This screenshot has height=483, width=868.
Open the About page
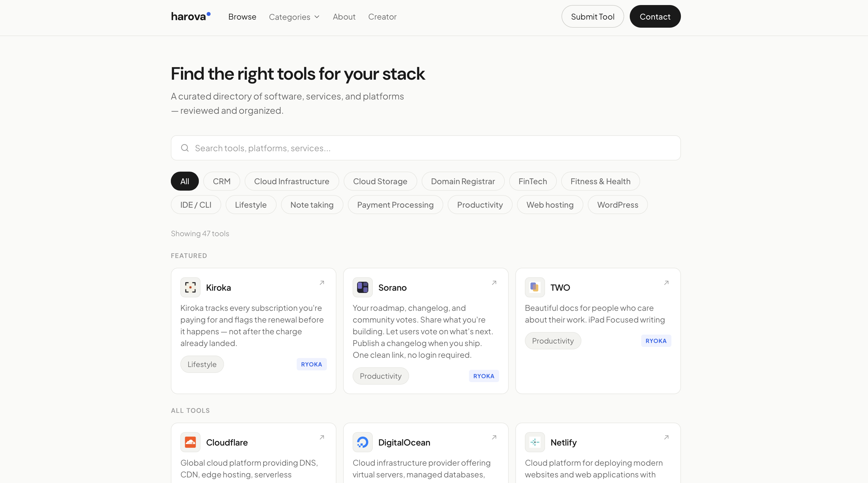pyautogui.click(x=344, y=17)
